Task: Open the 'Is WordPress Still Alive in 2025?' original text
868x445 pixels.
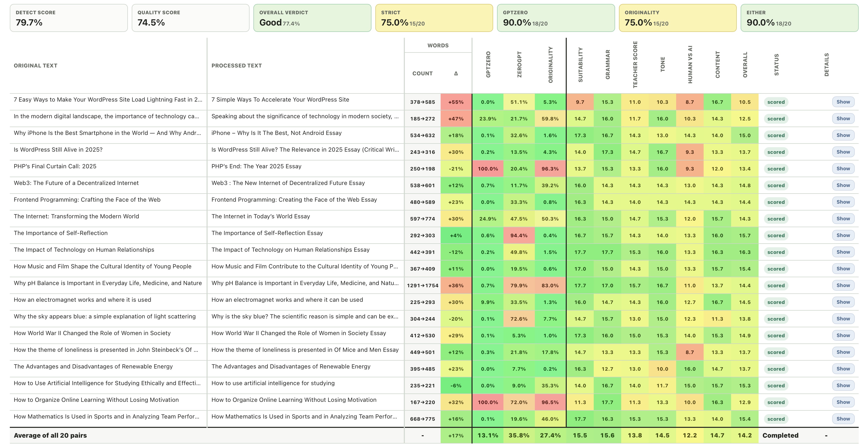Action: point(58,150)
